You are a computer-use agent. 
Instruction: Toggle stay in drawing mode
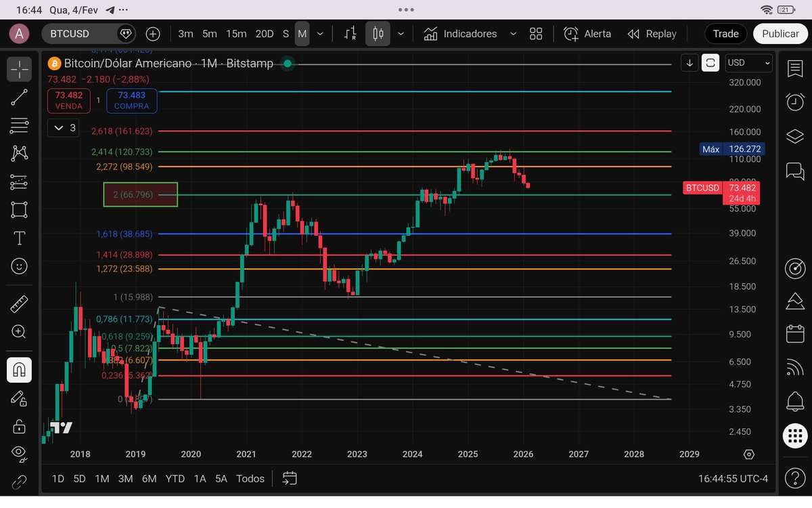[20, 398]
